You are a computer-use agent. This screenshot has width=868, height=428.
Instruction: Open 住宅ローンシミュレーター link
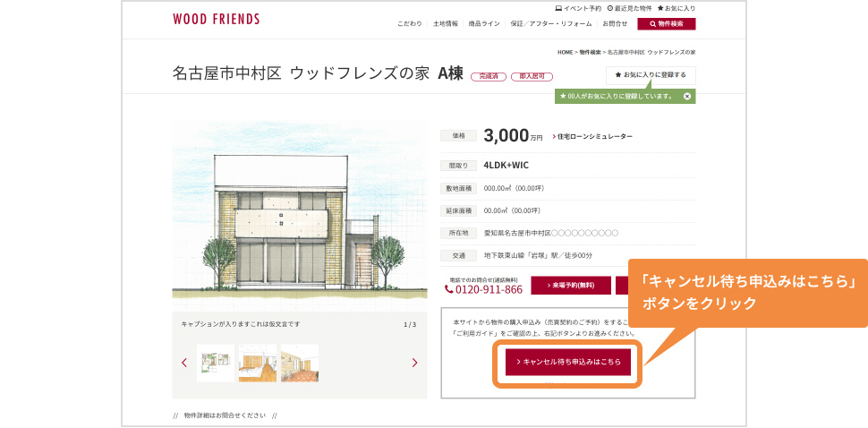[592, 136]
